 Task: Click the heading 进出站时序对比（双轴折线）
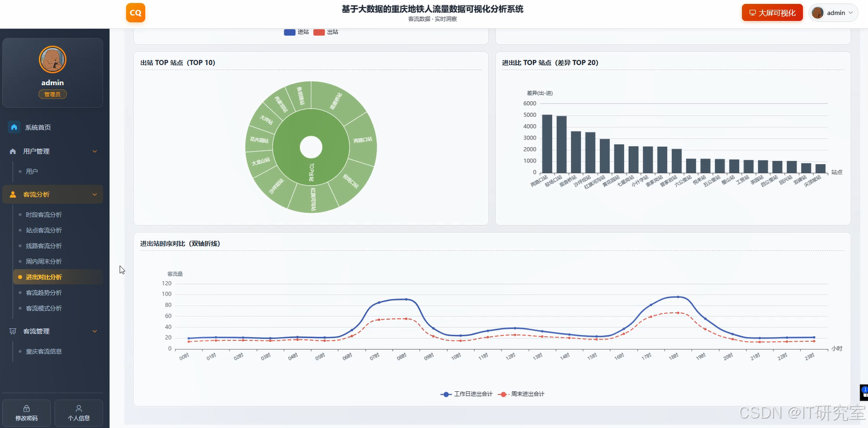[181, 244]
